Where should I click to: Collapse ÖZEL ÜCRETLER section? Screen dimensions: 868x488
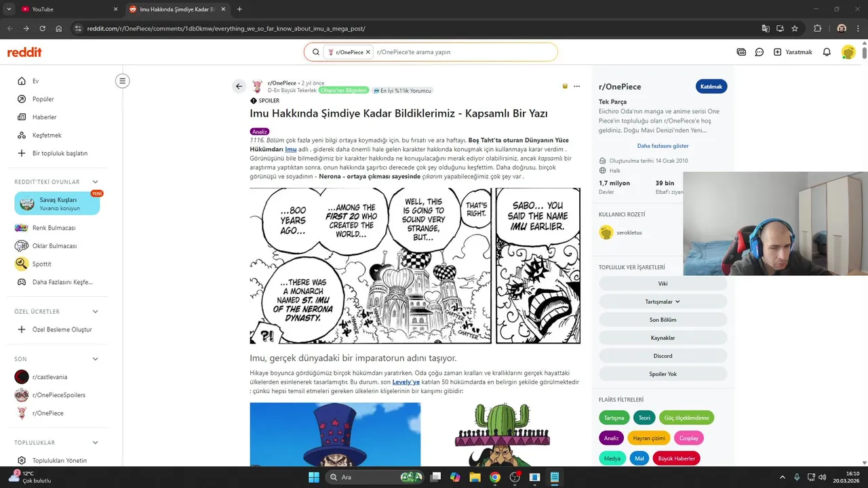pos(95,311)
